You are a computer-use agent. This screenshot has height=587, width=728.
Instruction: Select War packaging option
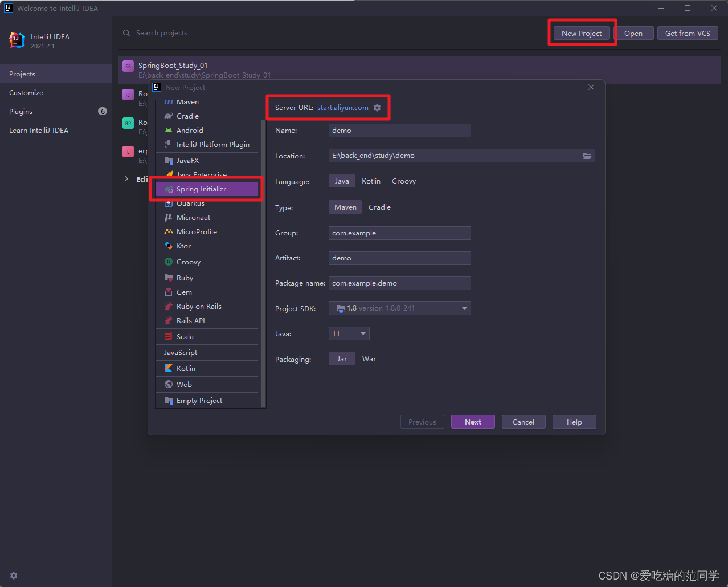point(369,359)
